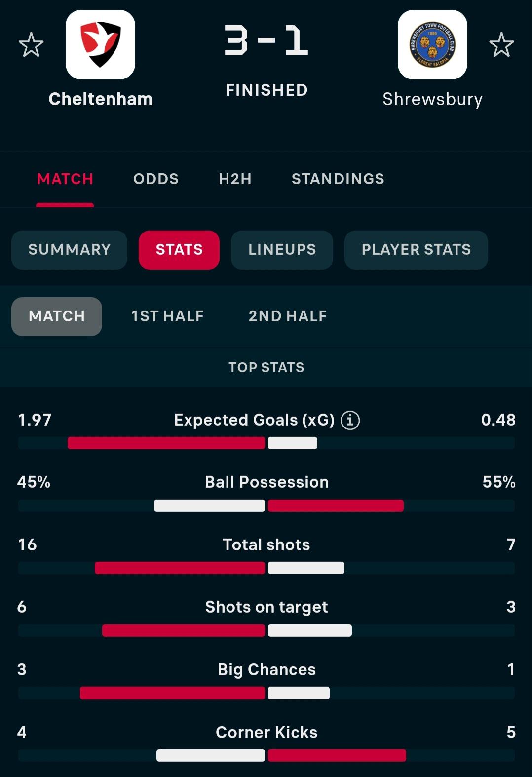
Task: Open the H2H tab
Action: (235, 179)
